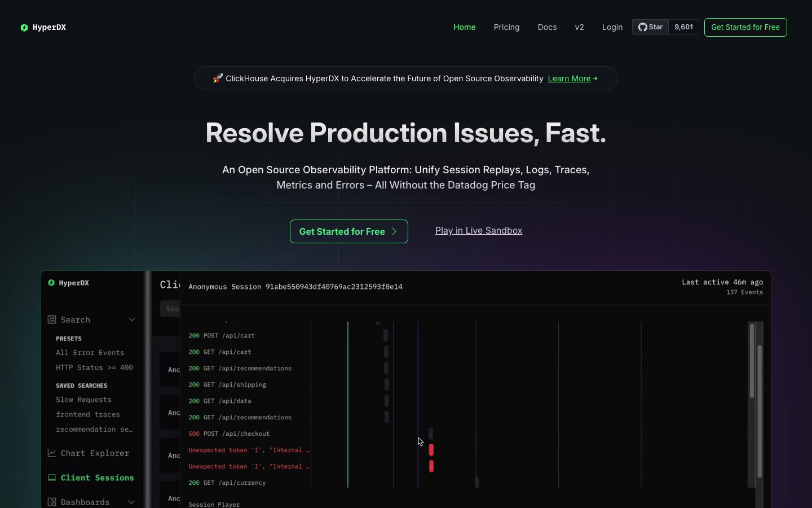Click header Get Started for Free button
The height and width of the screenshot is (508, 812).
pos(745,27)
